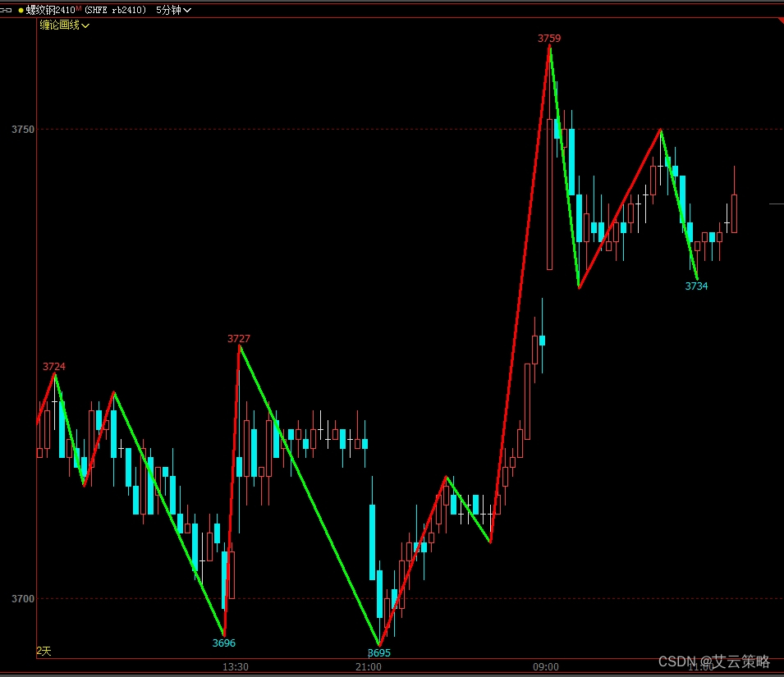Viewport: 784px width, 677px height.
Task: Click the yellow dot before 螺纹钢2410
Action: [21, 10]
